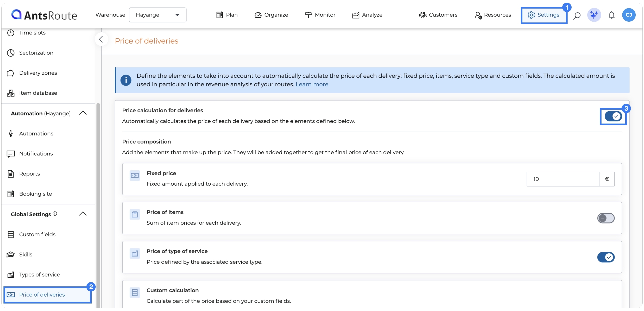The image size is (644, 311).
Task: Click the Automations lightning icon
Action: click(10, 133)
